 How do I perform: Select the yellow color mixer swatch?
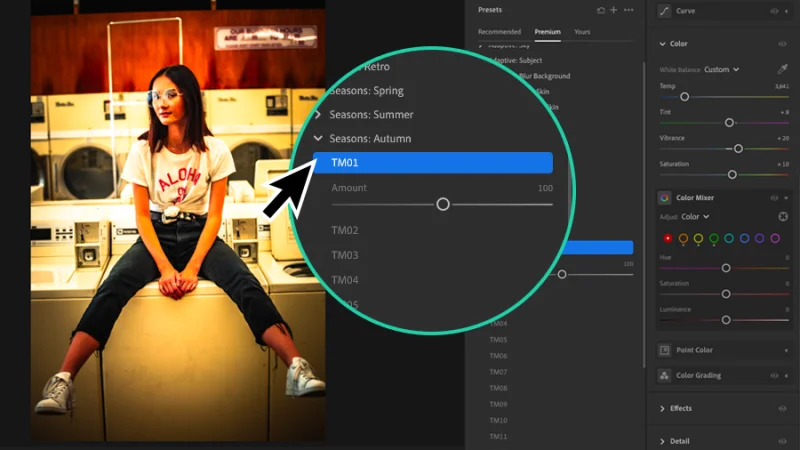pos(698,238)
